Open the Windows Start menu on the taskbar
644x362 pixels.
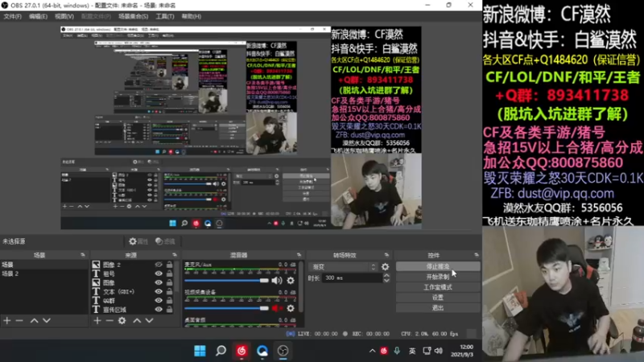coord(200,351)
